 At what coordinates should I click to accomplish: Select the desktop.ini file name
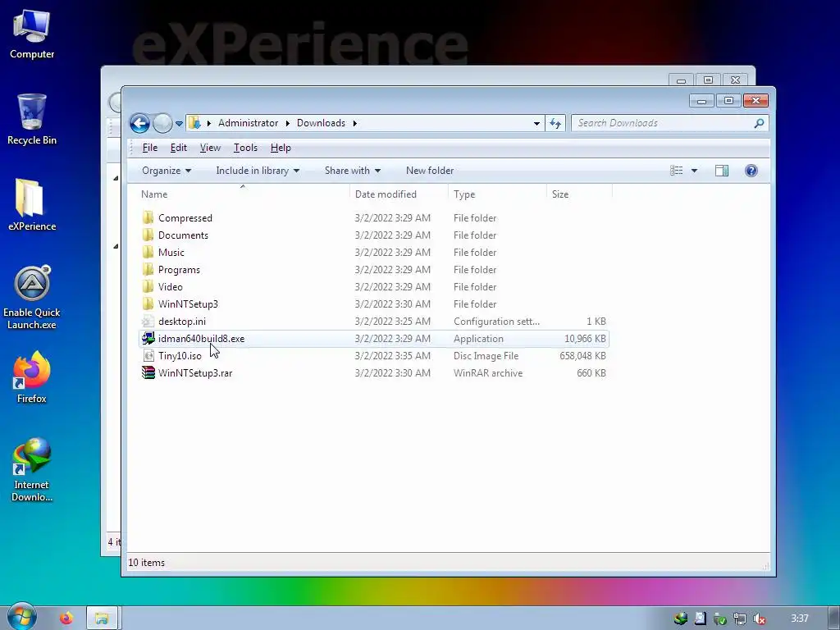click(x=182, y=322)
